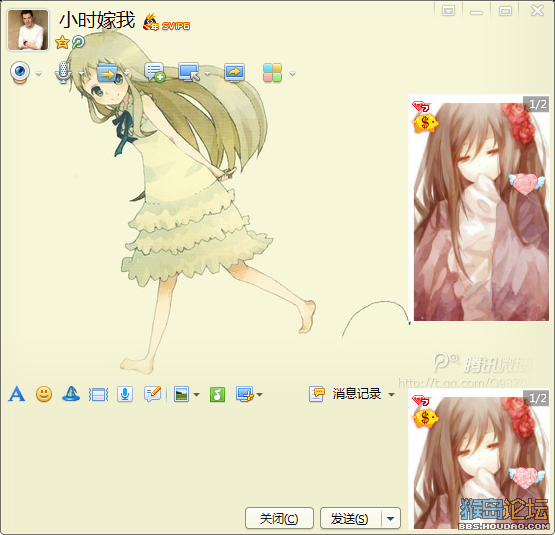The height and width of the screenshot is (535, 555).
Task: Start a voice call with microphone icon
Action: click(x=63, y=73)
